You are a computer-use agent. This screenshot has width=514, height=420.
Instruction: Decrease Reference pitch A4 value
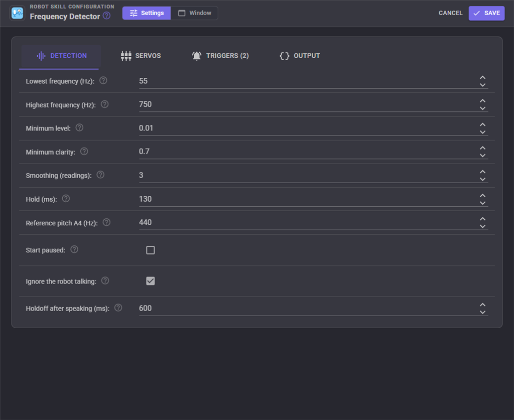point(482,226)
